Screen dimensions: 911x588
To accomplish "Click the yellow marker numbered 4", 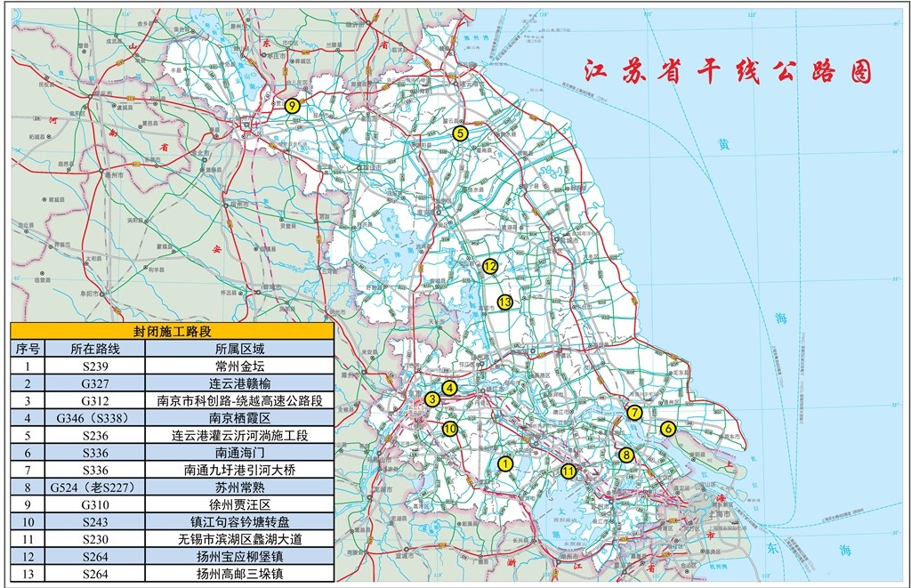I will [x=449, y=387].
